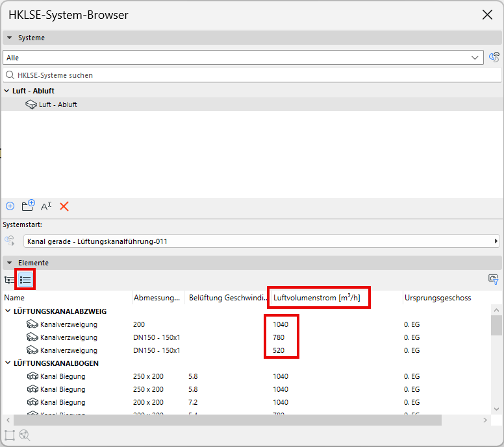This screenshot has width=504, height=447.
Task: Click the zoom to elements icon
Action: (25, 435)
